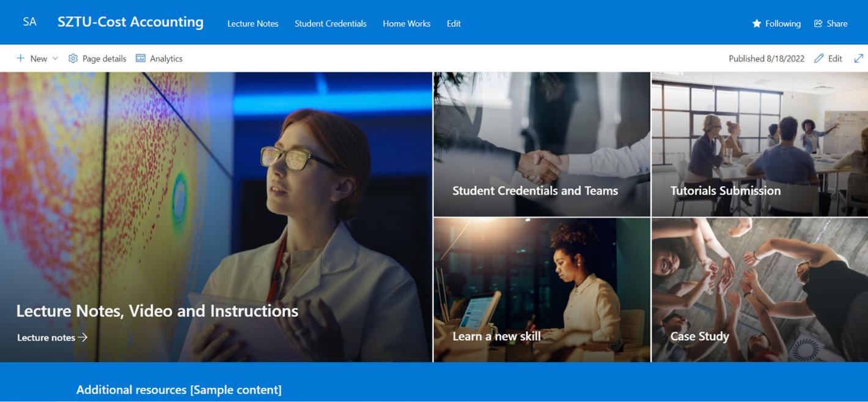
Task: Click the expand to full-screen arrow icon
Action: point(859,58)
